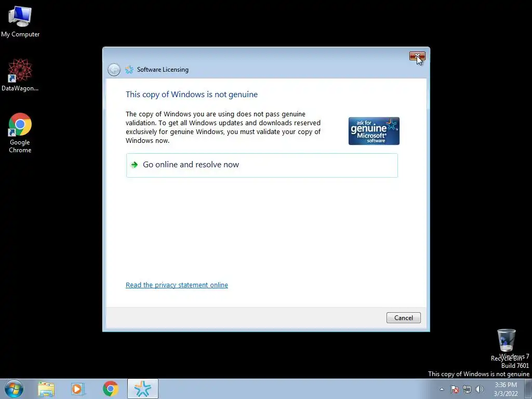Click the Windows Start orb
532x399 pixels.
point(14,389)
